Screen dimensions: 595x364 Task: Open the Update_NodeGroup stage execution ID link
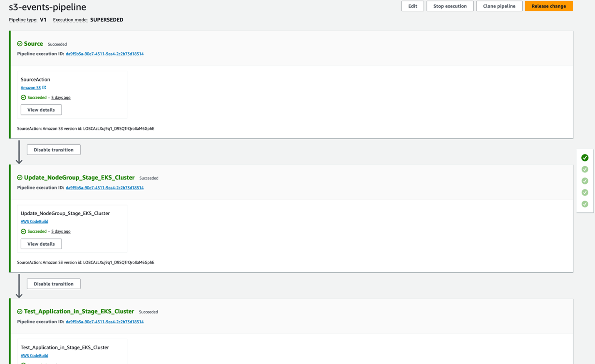tap(104, 188)
